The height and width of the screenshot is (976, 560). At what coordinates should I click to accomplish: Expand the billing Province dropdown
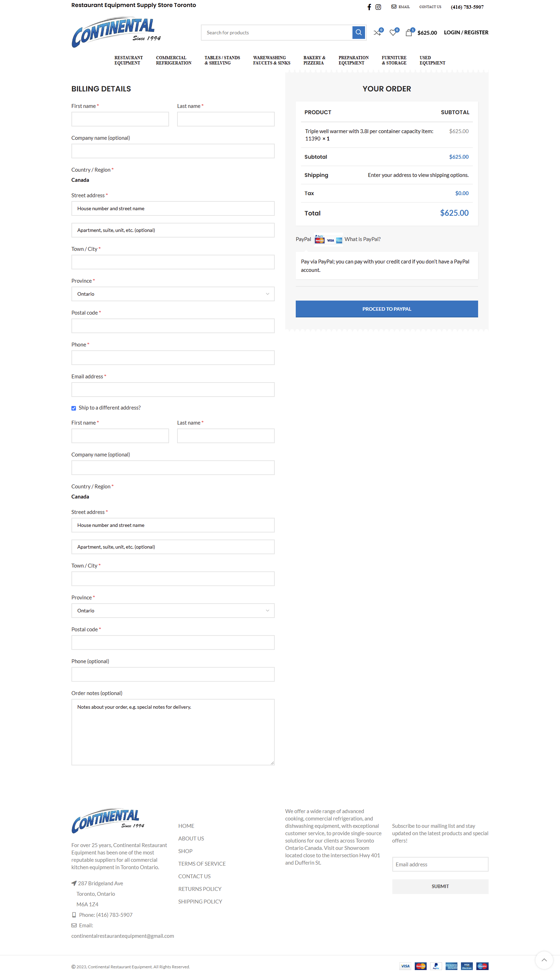[x=173, y=294]
